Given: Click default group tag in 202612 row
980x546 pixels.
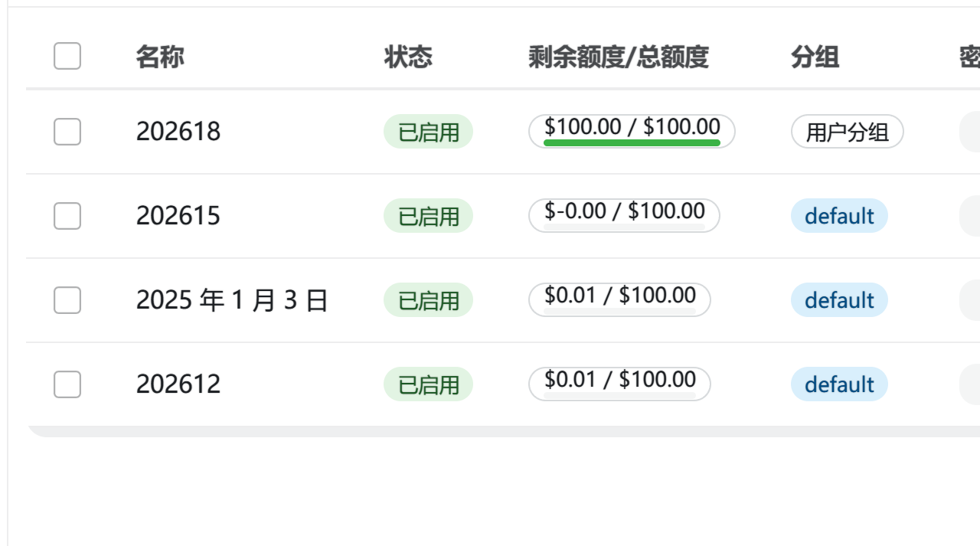Looking at the screenshot, I should pyautogui.click(x=839, y=384).
